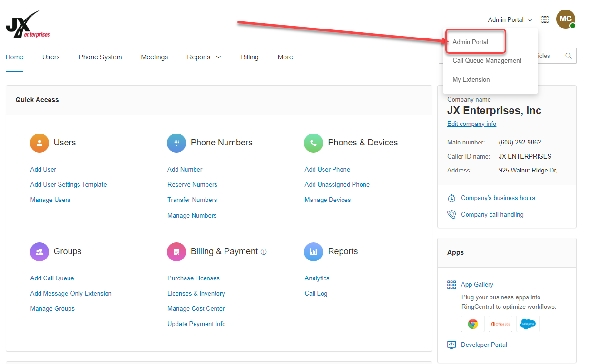Open the Reserve Numbers link
598x364 pixels.
tap(192, 184)
